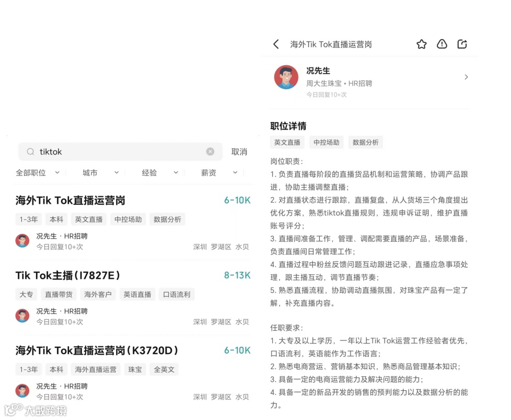Expand the 经验 filter dropdown
The image size is (511, 420).
pyautogui.click(x=160, y=173)
